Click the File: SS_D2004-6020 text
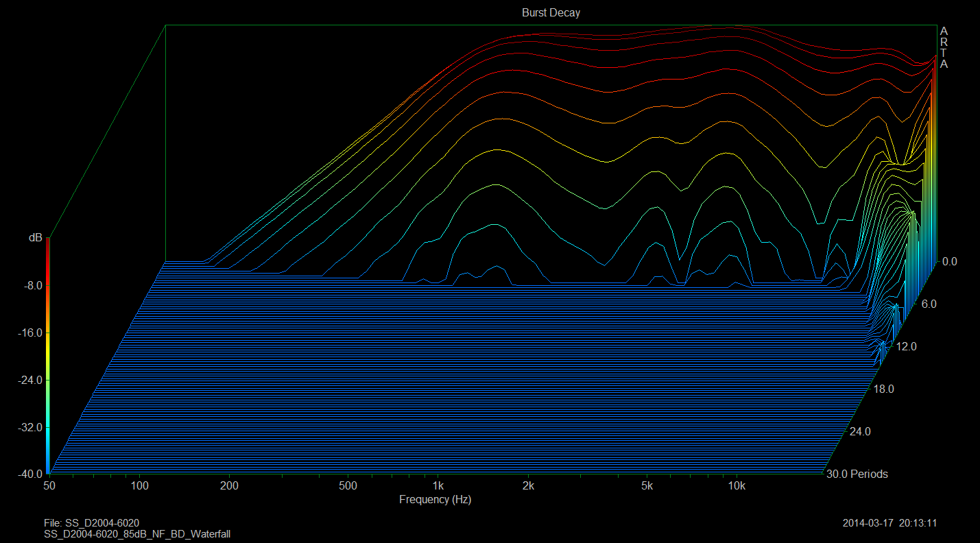 [x=91, y=523]
